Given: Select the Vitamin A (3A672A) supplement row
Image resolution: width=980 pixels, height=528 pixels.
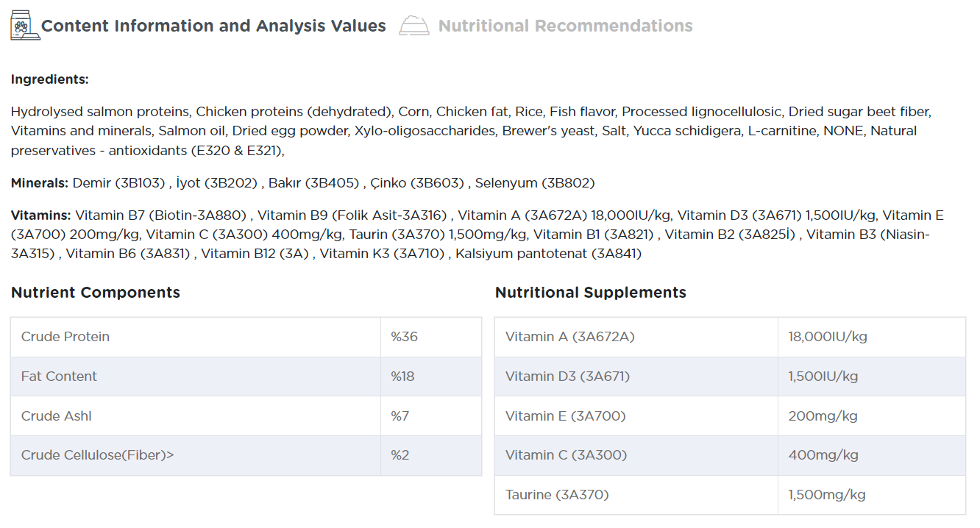Looking at the screenshot, I should [x=730, y=337].
